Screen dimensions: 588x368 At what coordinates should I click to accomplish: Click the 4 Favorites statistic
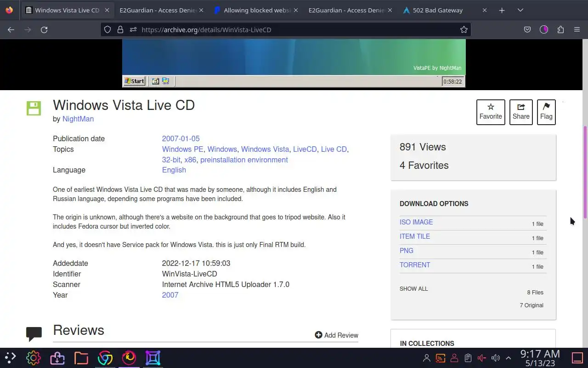point(424,165)
